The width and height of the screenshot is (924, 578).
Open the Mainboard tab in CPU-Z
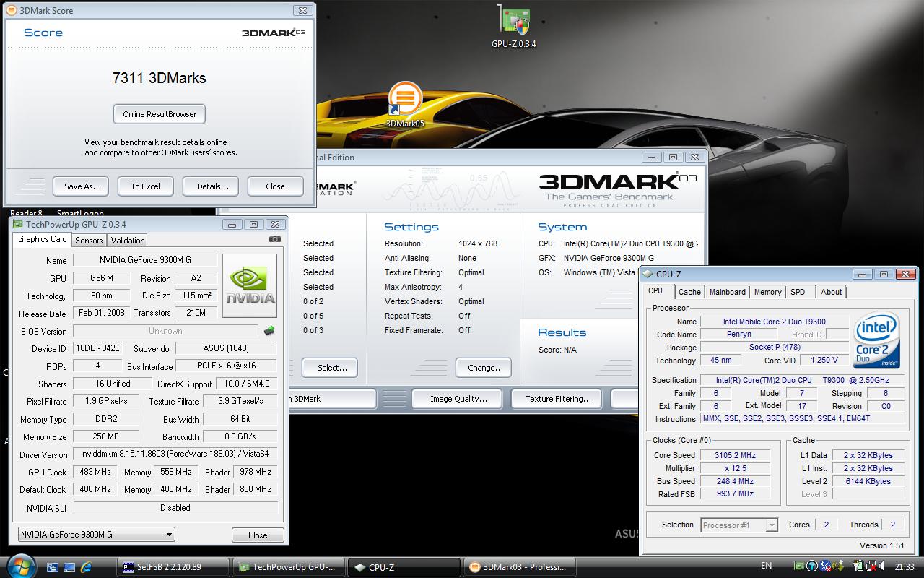pos(727,292)
